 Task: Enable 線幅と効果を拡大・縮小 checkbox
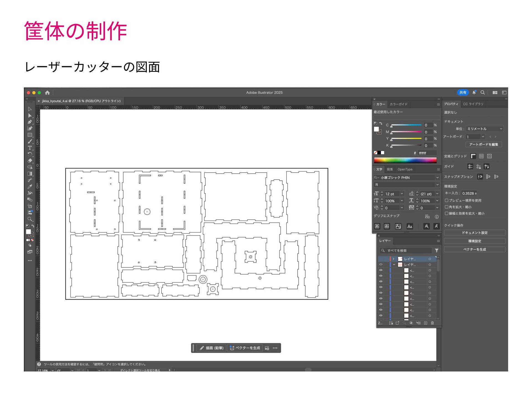pos(446,213)
